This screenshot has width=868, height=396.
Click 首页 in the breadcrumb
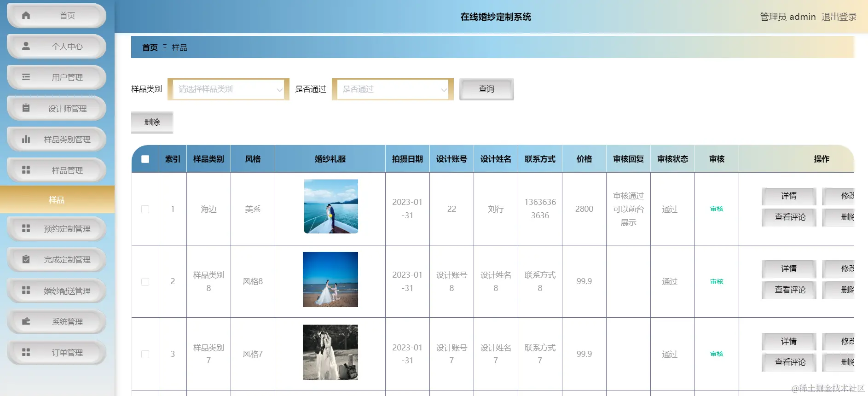pos(150,47)
